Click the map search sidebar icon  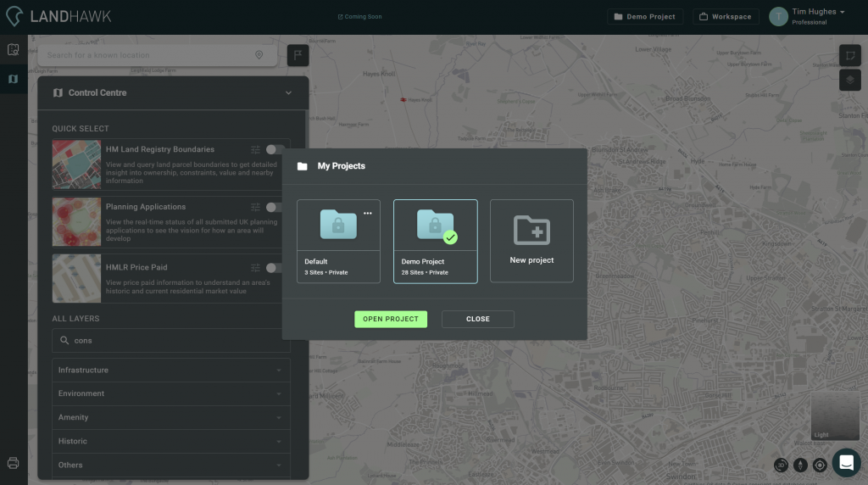coord(13,50)
